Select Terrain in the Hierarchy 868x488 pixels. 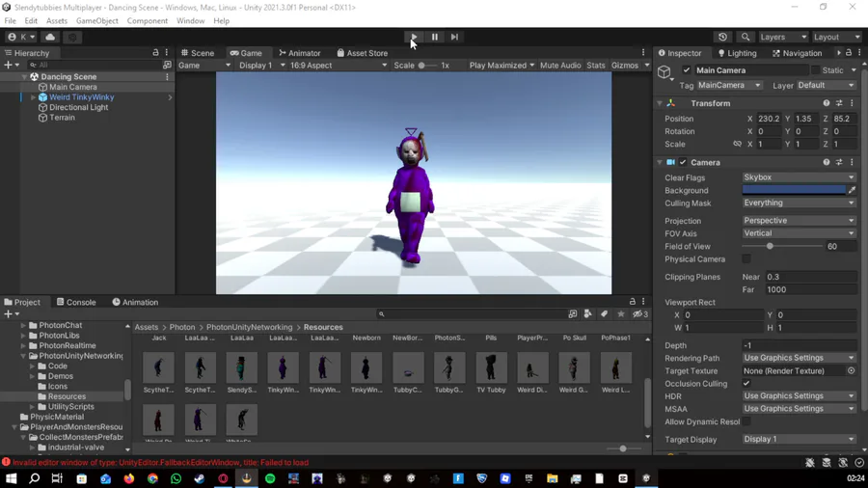62,118
